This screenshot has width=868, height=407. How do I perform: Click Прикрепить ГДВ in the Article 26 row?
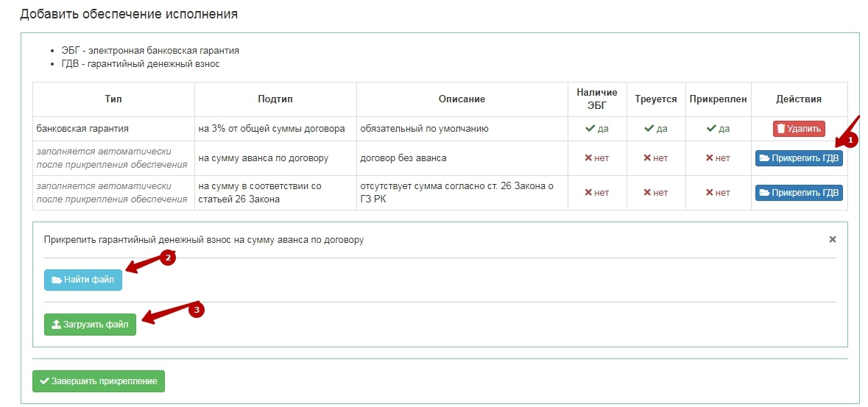coord(799,193)
